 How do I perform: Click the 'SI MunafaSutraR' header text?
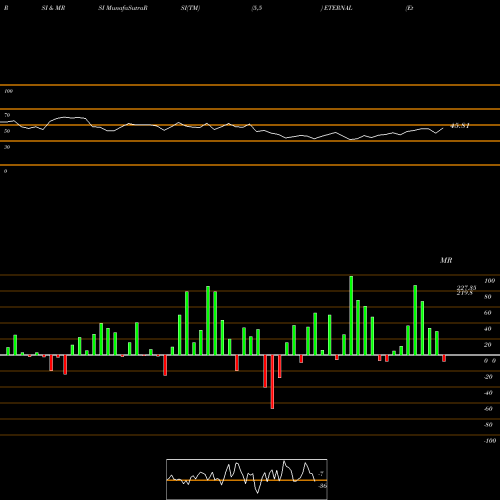point(123,8)
